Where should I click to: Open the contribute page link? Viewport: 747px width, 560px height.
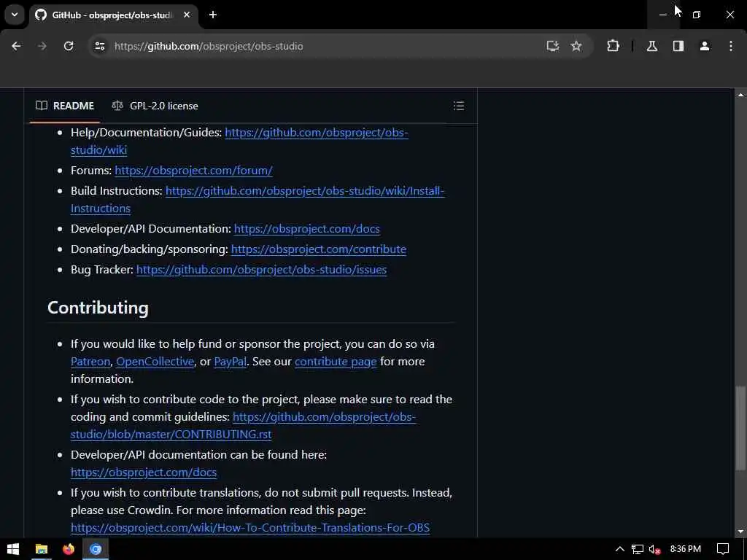point(336,362)
